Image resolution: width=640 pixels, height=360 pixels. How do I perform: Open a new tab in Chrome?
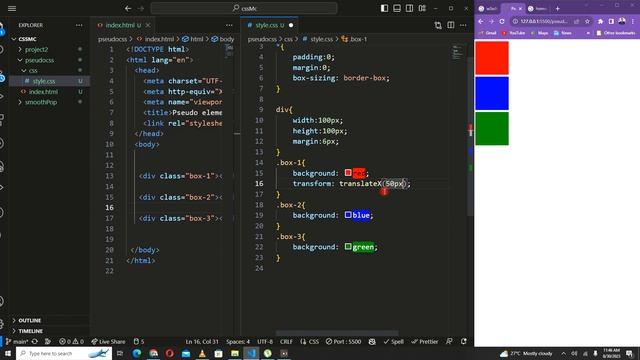(558, 9)
